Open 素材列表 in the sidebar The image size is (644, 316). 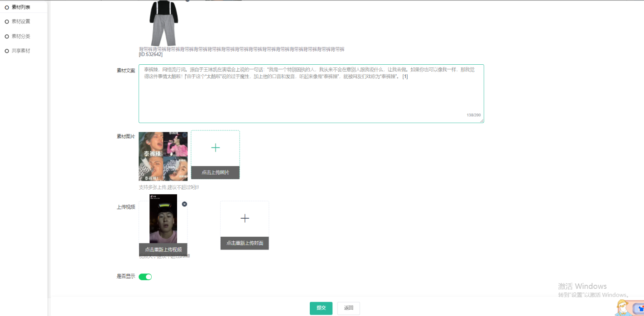(x=21, y=7)
